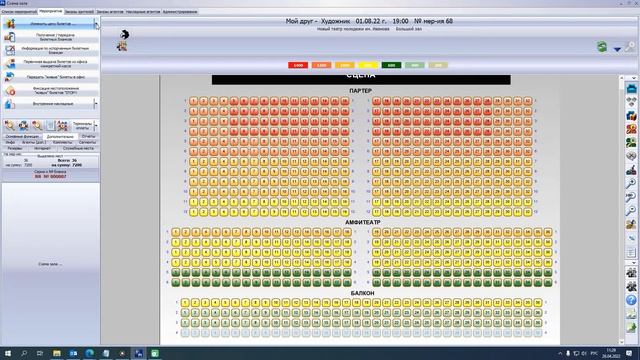Click the network diagram icon in right toolbar

click(631, 102)
